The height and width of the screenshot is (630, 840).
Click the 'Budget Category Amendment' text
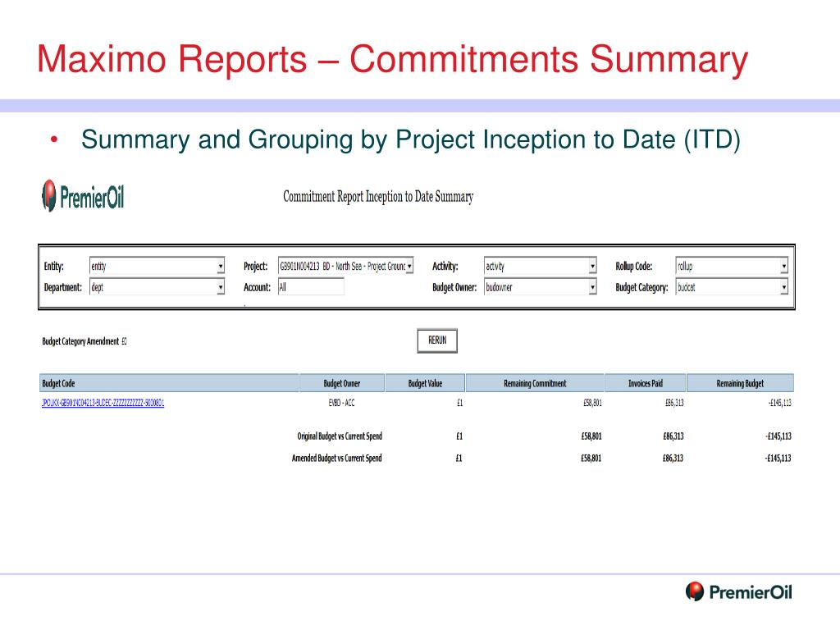[80, 341]
